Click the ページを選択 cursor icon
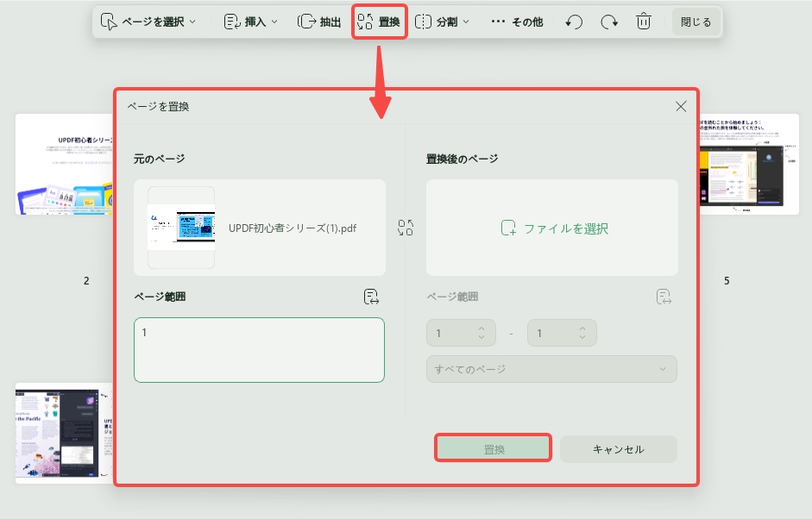812x519 pixels. 108,22
